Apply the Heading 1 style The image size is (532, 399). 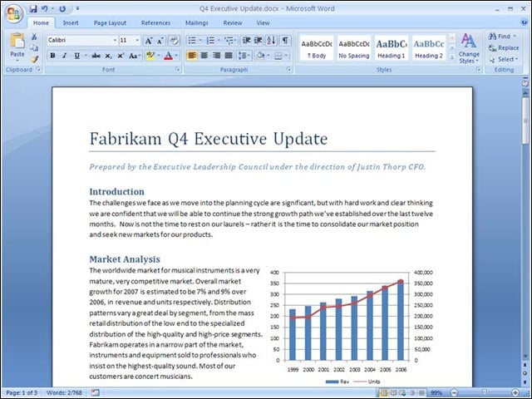(x=392, y=48)
